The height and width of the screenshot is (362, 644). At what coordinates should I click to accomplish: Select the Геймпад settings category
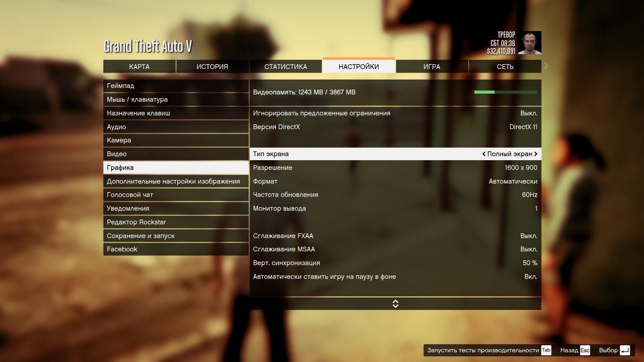pyautogui.click(x=176, y=86)
